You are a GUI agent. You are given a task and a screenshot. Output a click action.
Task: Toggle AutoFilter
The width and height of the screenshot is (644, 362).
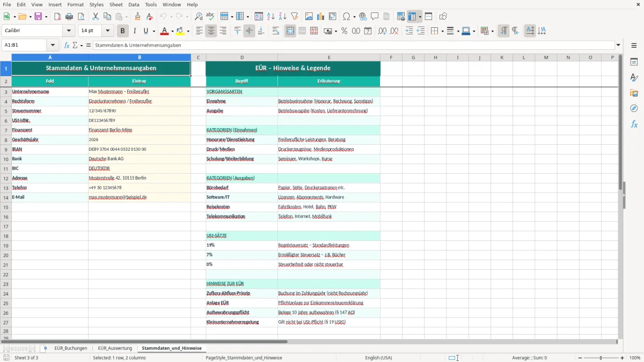[295, 17]
